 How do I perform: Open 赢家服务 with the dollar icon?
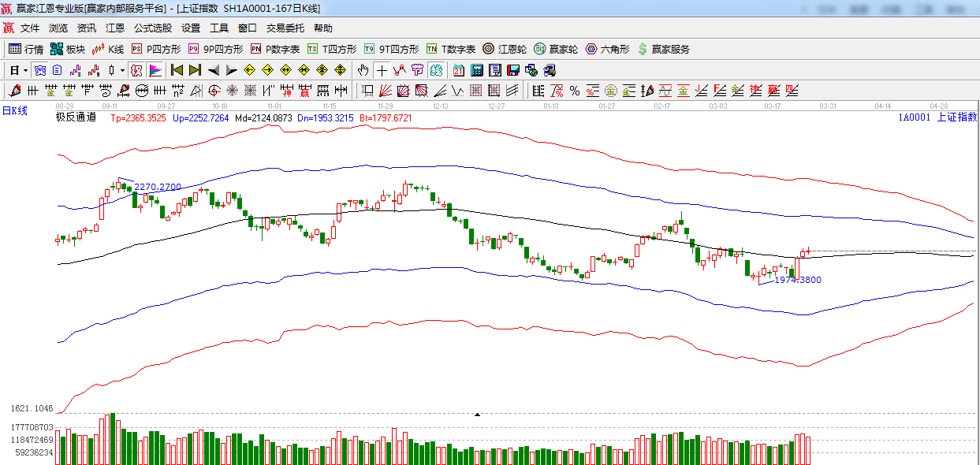(663, 49)
